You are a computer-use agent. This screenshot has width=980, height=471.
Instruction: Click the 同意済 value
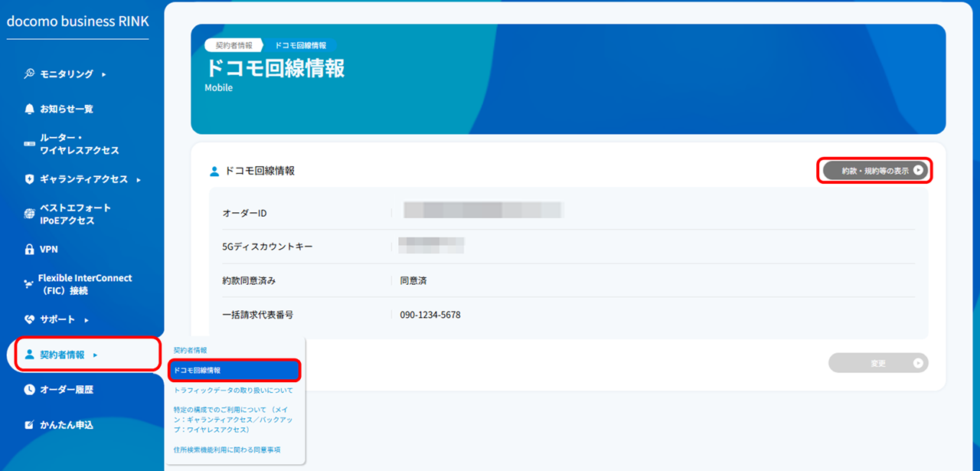click(x=413, y=280)
